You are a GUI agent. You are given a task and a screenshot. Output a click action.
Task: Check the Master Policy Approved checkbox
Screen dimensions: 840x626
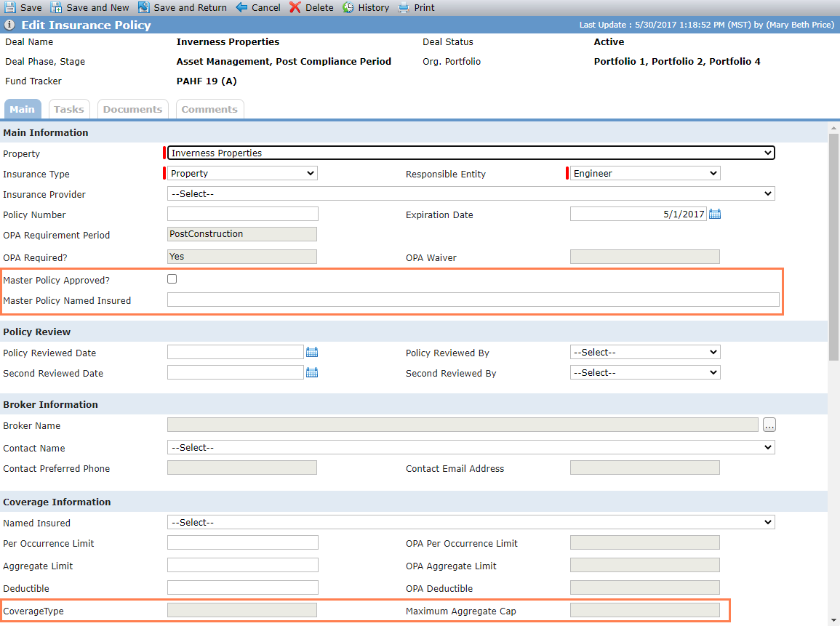[172, 279]
